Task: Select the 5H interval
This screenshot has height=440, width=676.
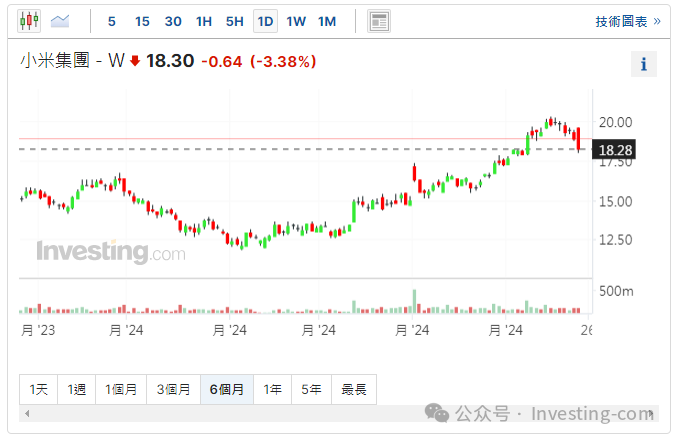Action: pyautogui.click(x=235, y=21)
